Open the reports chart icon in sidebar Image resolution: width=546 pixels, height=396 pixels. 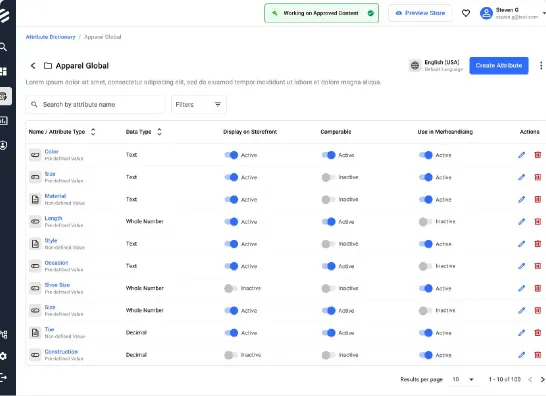(3, 121)
